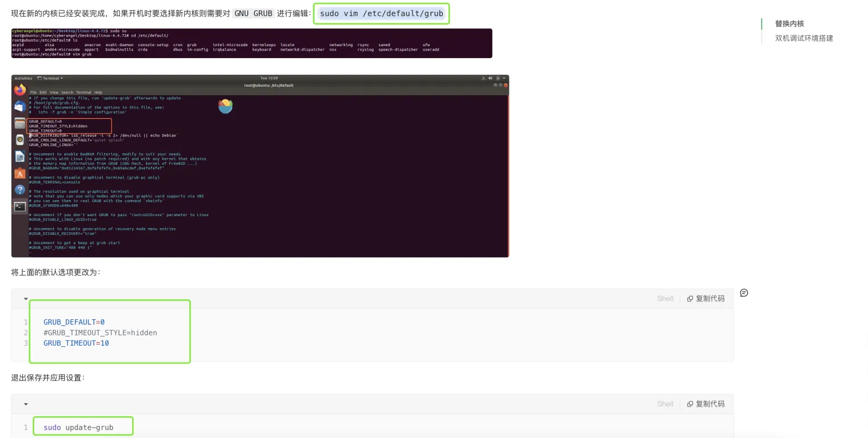This screenshot has width=868, height=438.
Task: Click the comment bubble icon beside the code block
Action: (x=744, y=293)
